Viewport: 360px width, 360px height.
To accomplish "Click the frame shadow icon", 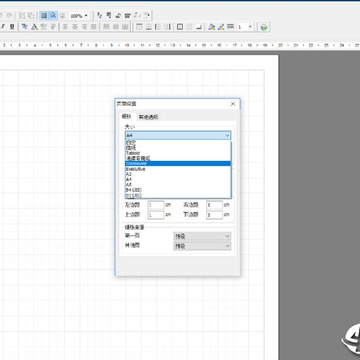I will (x=199, y=27).
